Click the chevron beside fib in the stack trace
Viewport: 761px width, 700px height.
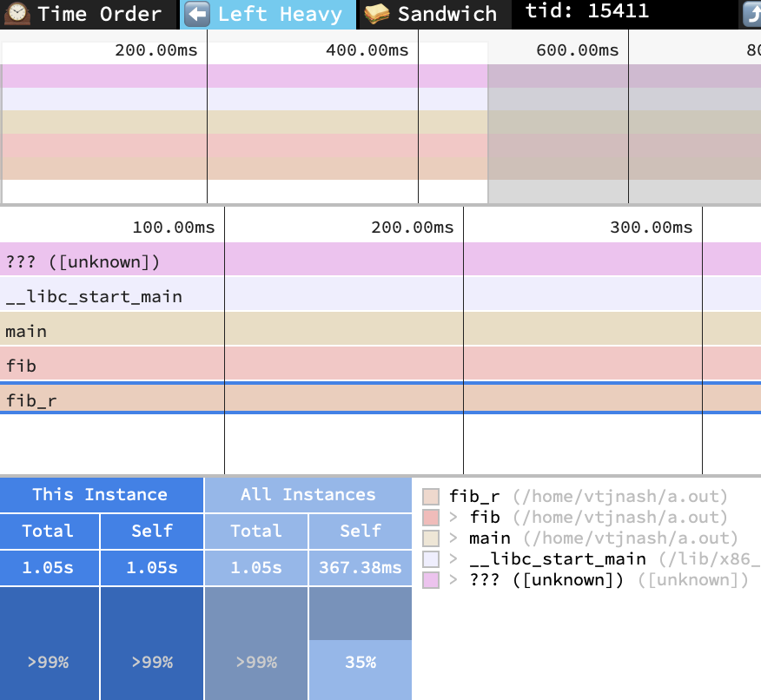pyautogui.click(x=454, y=518)
